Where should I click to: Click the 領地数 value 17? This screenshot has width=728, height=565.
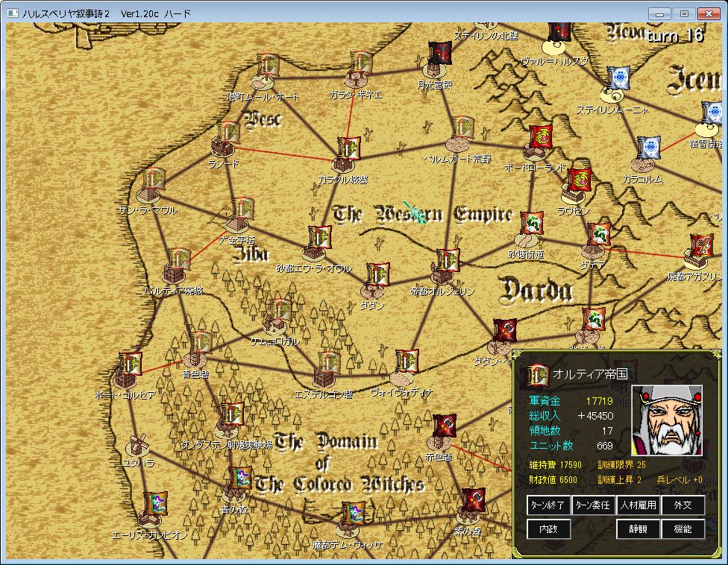point(607,431)
